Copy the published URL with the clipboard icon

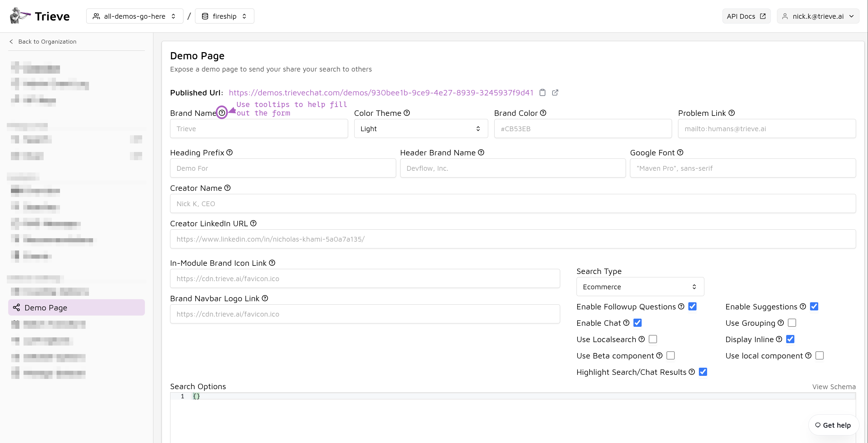(x=542, y=93)
